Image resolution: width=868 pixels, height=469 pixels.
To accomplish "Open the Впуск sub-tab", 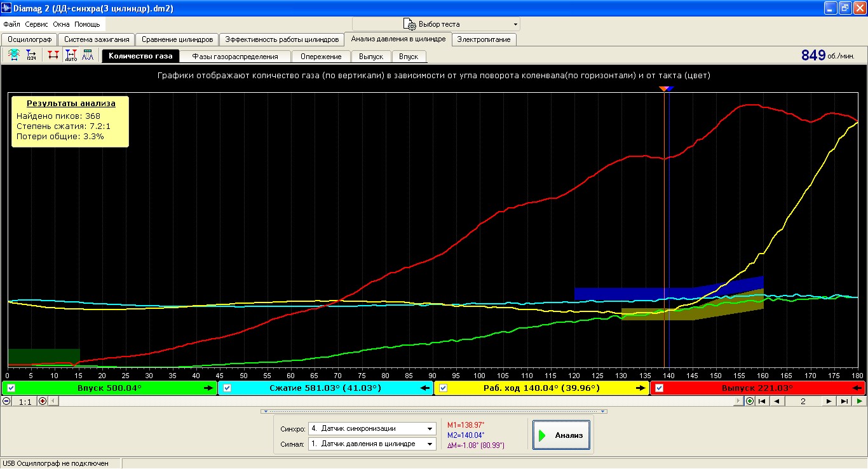I will click(x=409, y=57).
